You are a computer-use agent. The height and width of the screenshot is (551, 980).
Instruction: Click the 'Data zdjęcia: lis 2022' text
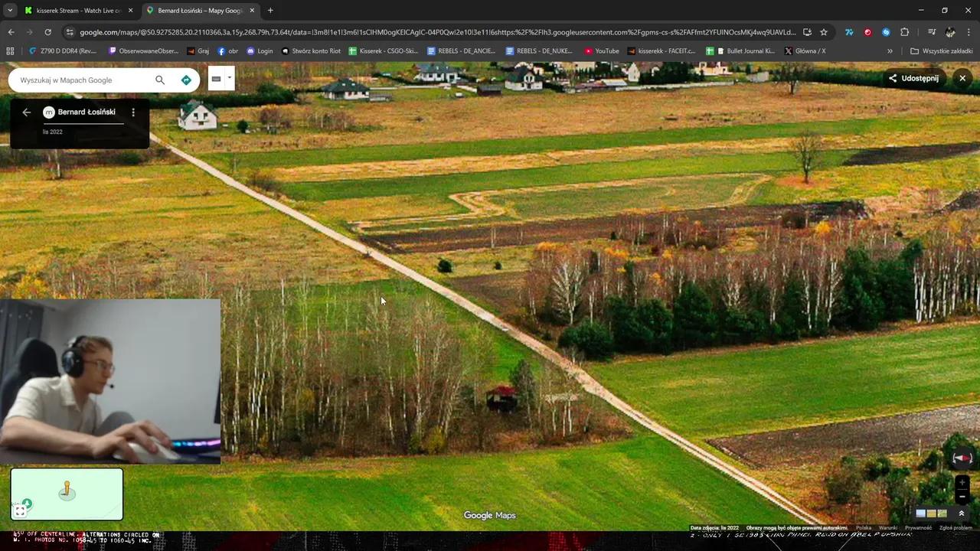coord(714,528)
